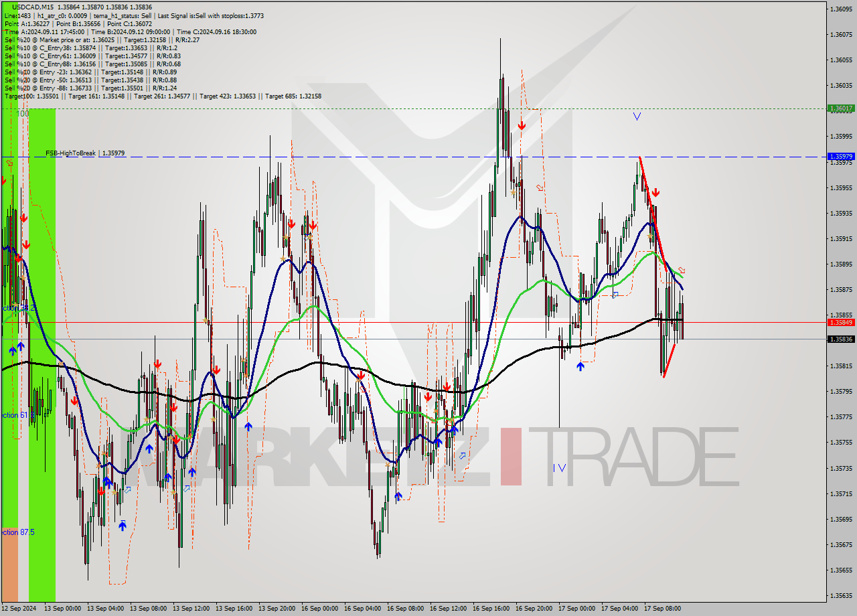Click the 1.36095 price axis label
Image resolution: width=857 pixels, height=616 pixels.
[841, 9]
